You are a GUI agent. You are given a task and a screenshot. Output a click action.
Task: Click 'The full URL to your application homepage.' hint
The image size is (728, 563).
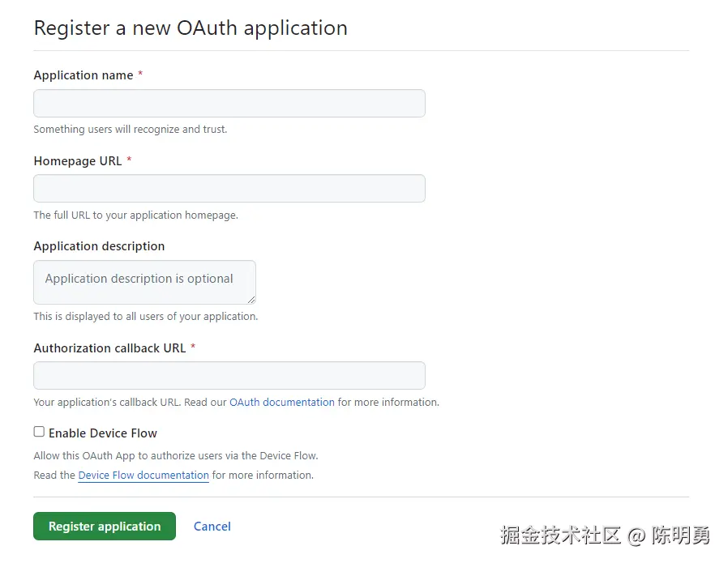coord(135,215)
